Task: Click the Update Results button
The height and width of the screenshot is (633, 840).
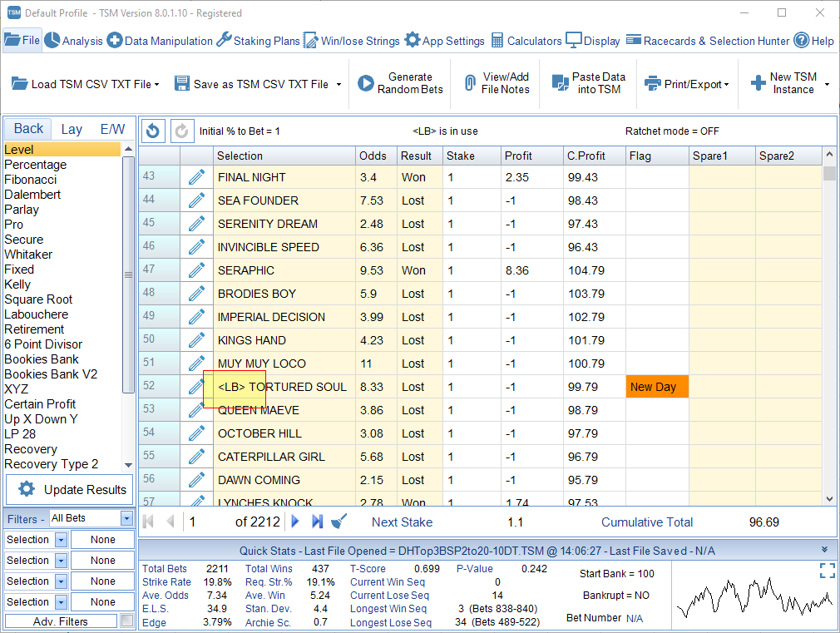Action: point(69,489)
